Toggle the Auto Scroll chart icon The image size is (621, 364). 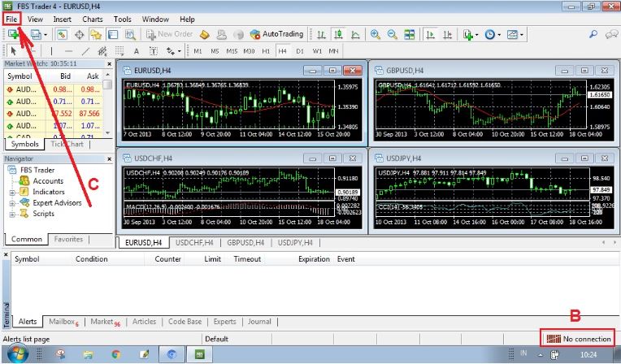pos(430,34)
